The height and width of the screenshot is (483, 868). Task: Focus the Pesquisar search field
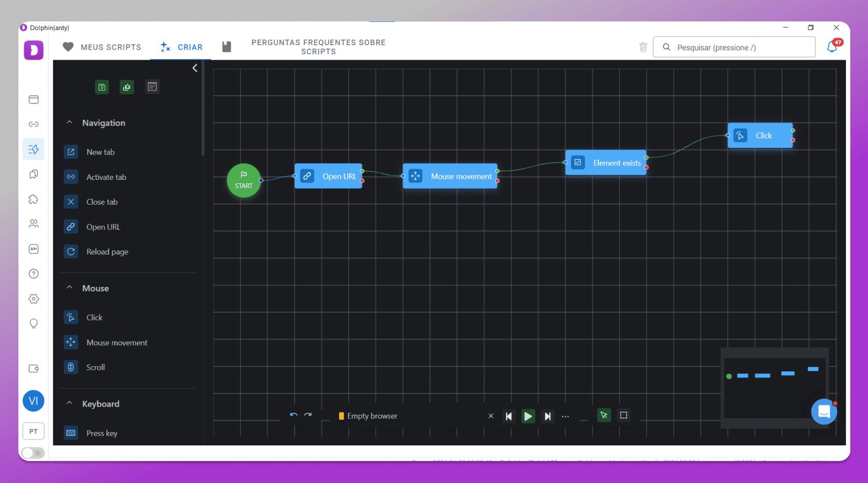click(734, 47)
